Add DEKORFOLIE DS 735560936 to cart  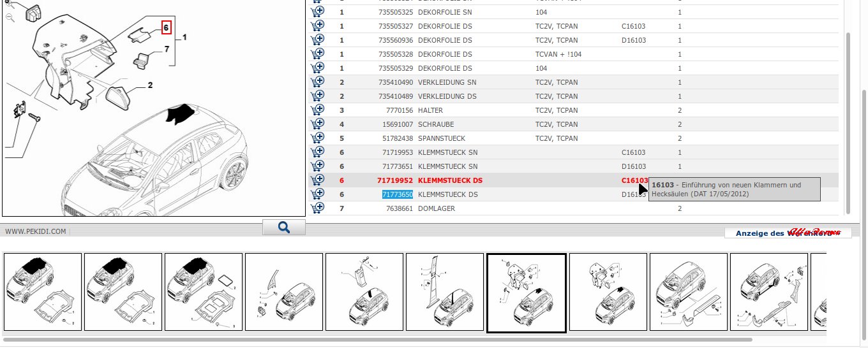click(317, 40)
